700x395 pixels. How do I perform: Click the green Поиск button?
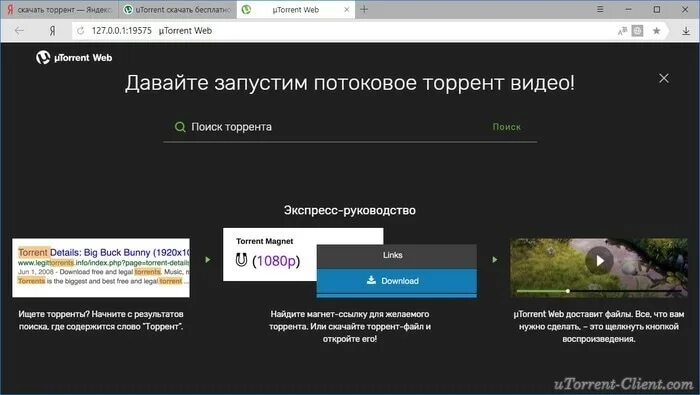(x=507, y=127)
